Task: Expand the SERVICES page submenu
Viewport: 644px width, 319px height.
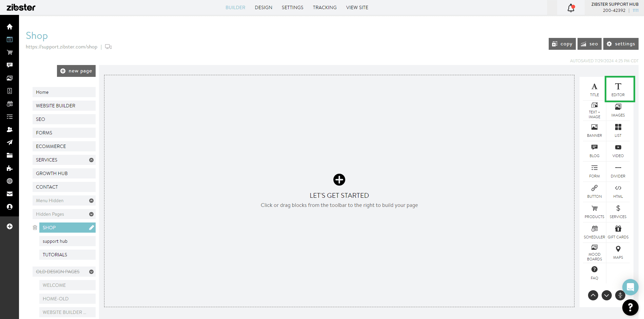Action: [91, 160]
